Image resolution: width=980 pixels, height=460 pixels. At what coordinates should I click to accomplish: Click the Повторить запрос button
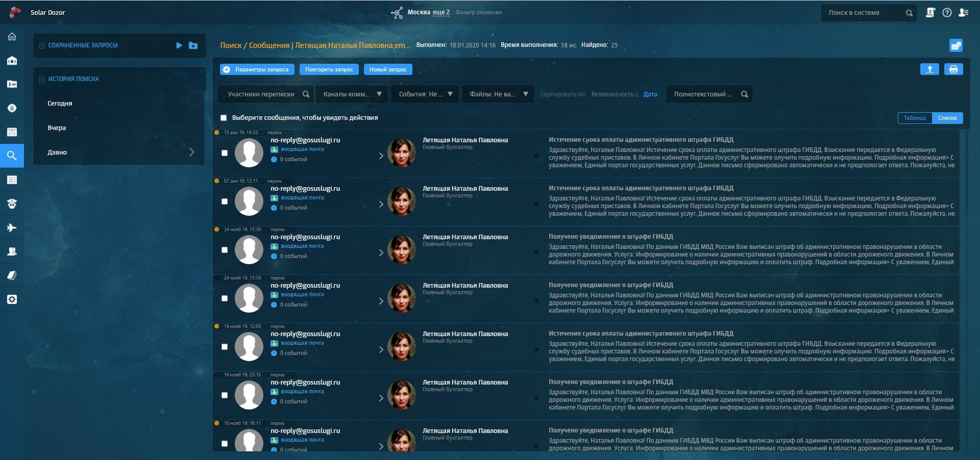[329, 69]
